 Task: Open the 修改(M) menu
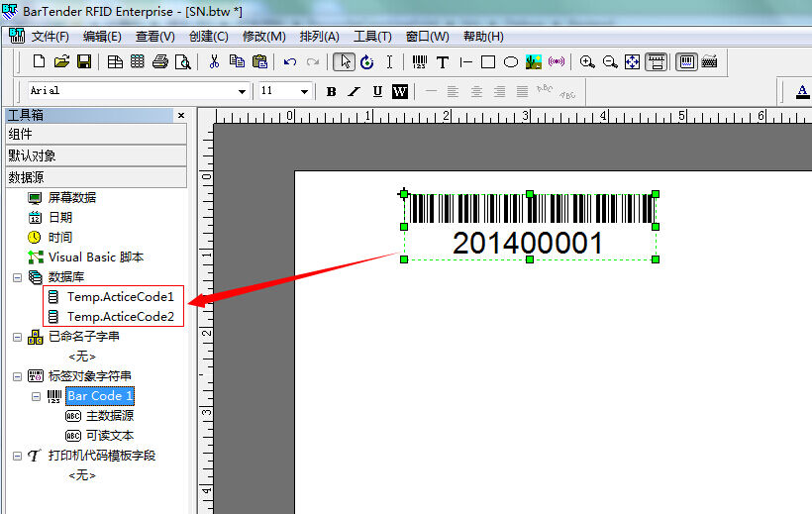(x=264, y=37)
